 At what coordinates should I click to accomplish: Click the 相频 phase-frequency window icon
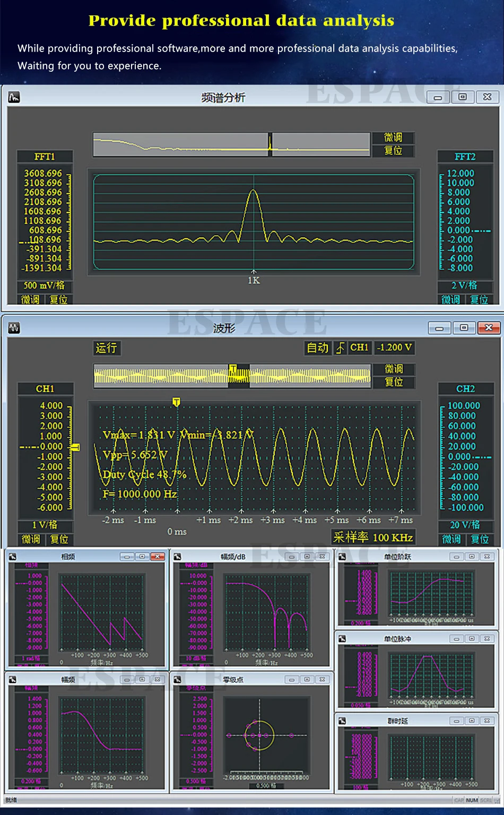(13, 556)
